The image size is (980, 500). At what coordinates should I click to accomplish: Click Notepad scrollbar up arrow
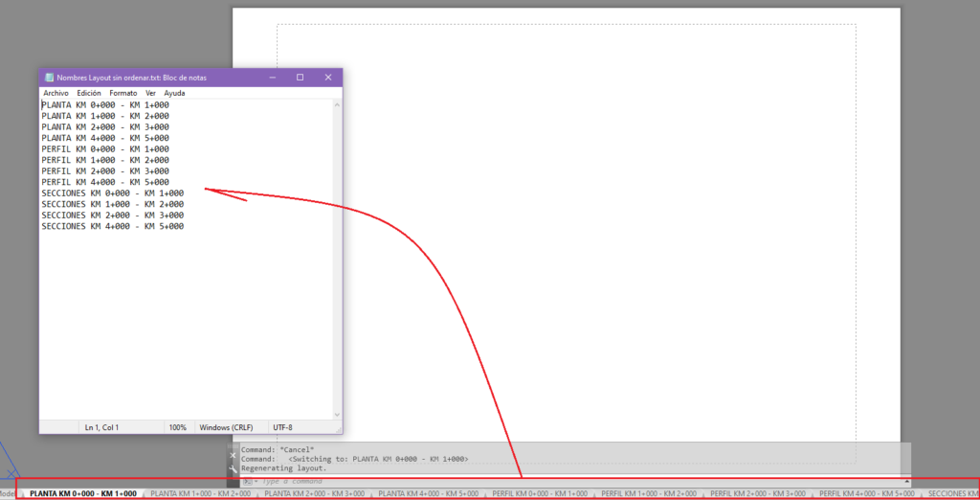click(x=338, y=104)
